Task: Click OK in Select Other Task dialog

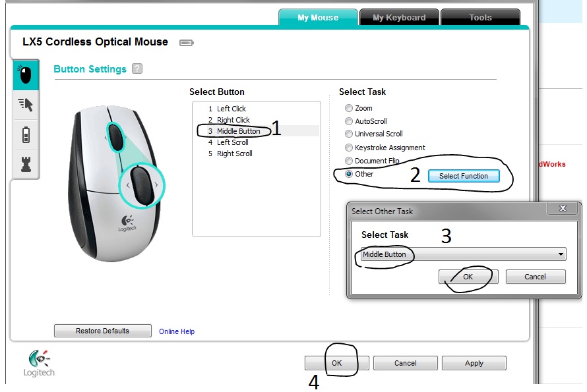Action: pos(468,277)
